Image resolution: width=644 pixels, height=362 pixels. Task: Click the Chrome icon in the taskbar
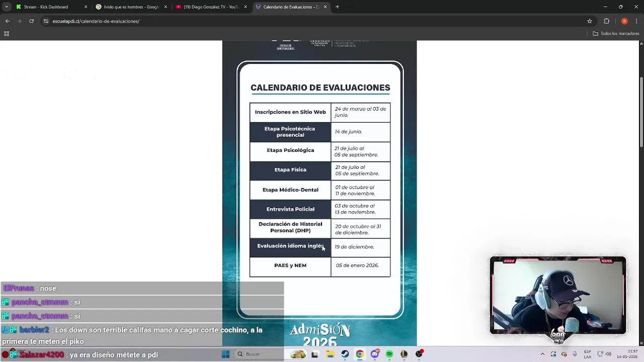(360, 354)
